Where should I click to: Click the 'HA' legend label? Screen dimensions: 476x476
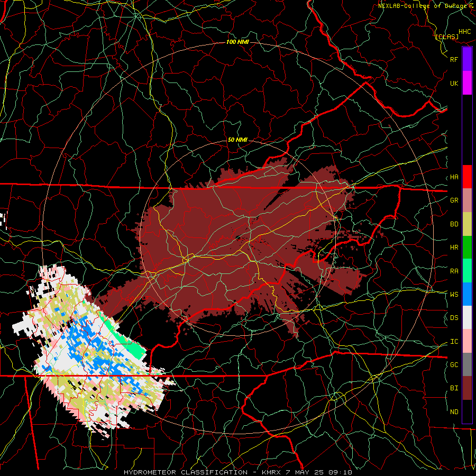(x=454, y=177)
